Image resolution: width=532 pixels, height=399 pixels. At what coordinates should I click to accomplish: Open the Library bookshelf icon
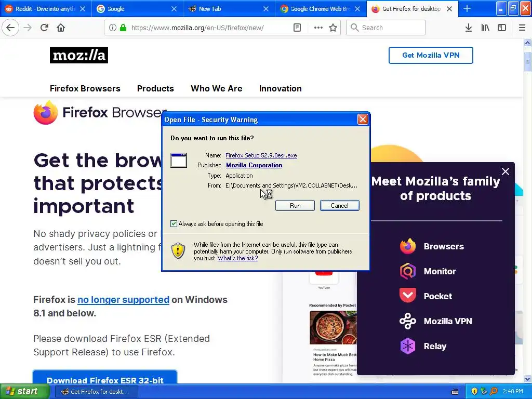485,28
